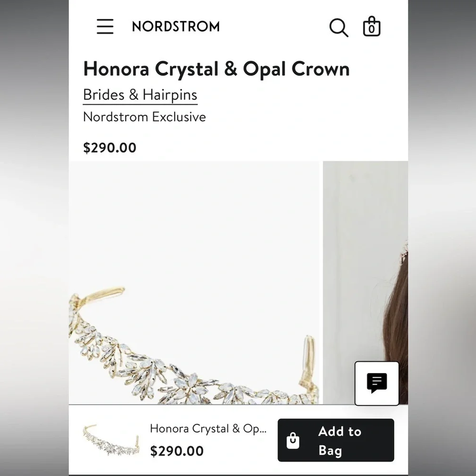Click the Nordstrom Exclusive label

[144, 117]
